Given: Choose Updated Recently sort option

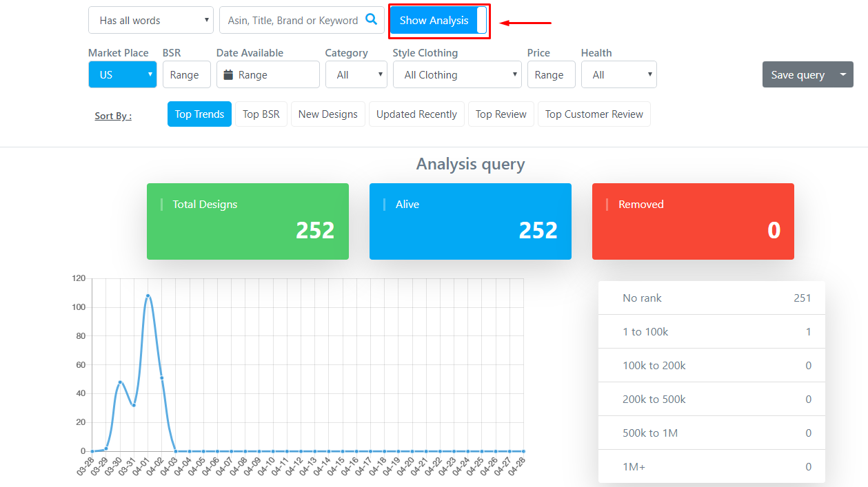Looking at the screenshot, I should [416, 114].
